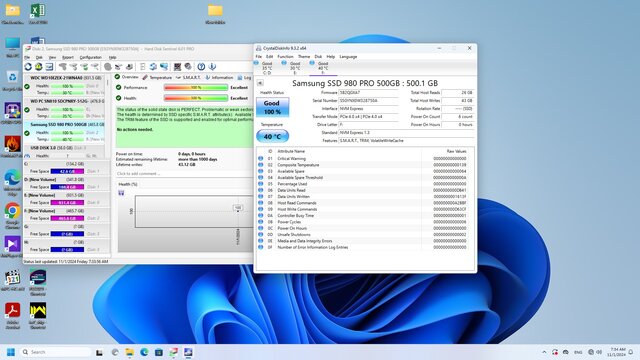Open the folder icon at top center of desktop
Image resolution: width=640 pixels, height=360 pixels.
[x=215, y=13]
